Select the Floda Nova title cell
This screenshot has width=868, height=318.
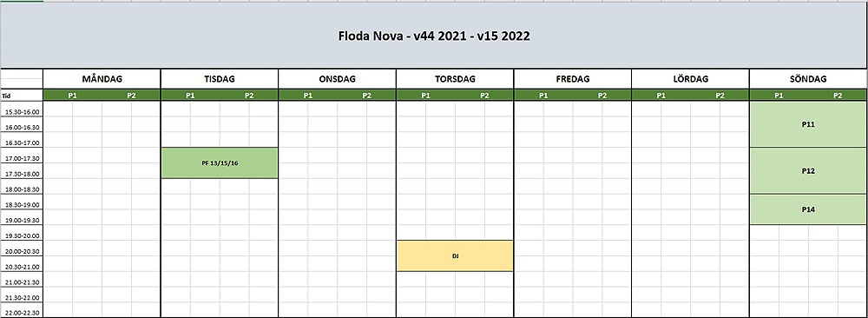[434, 36]
